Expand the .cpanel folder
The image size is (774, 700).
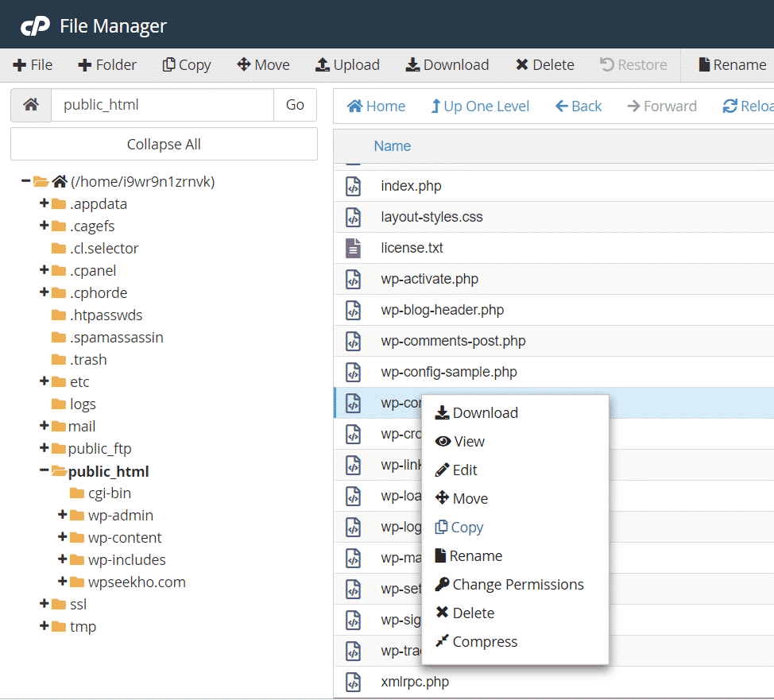click(x=44, y=270)
